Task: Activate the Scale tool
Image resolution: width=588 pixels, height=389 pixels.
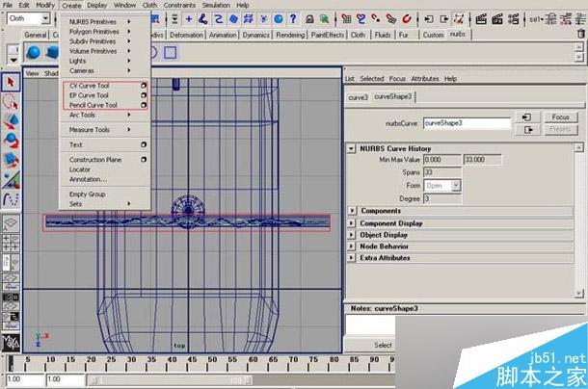Action: point(11,160)
